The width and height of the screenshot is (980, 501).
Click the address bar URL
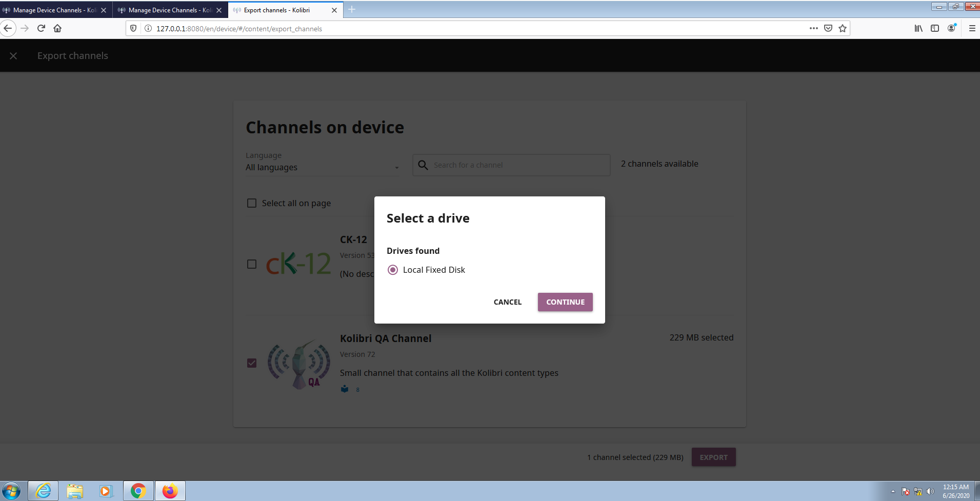[239, 29]
